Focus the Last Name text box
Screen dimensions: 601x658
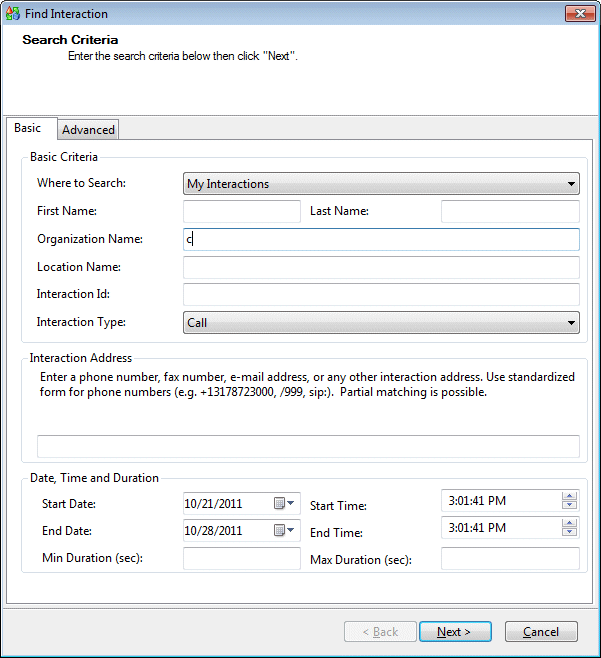(x=509, y=211)
